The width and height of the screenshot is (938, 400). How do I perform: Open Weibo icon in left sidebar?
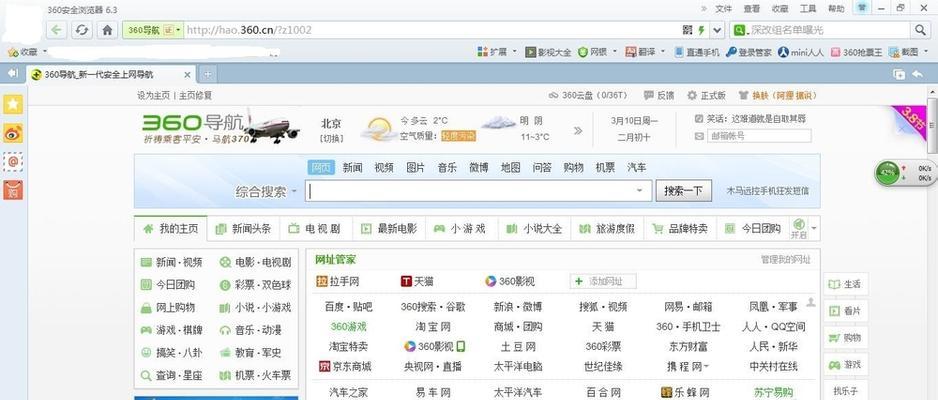[x=13, y=133]
